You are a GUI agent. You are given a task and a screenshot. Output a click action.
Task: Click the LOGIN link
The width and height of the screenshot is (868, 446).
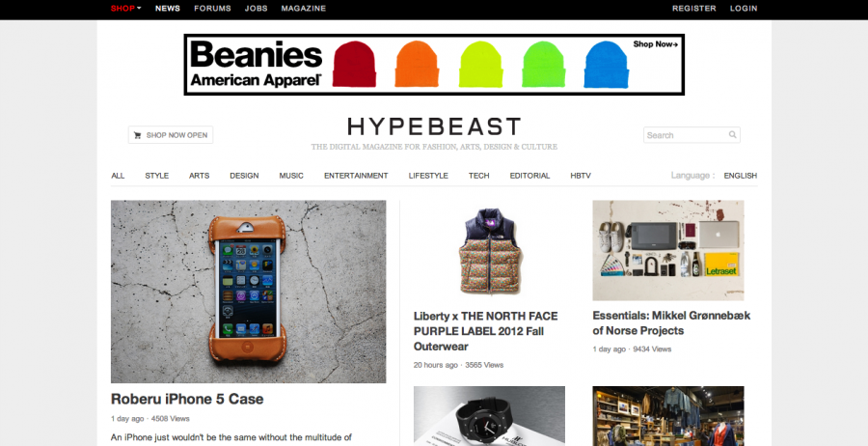[744, 9]
